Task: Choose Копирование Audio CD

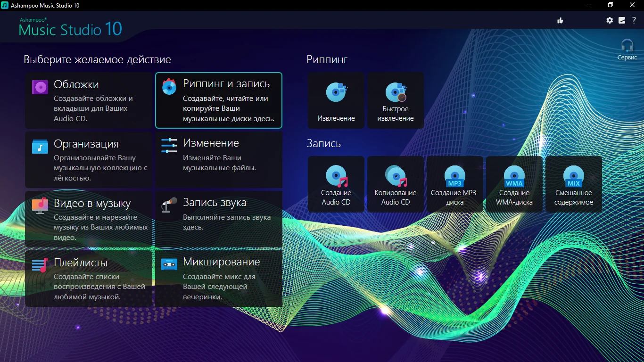Action: click(396, 184)
